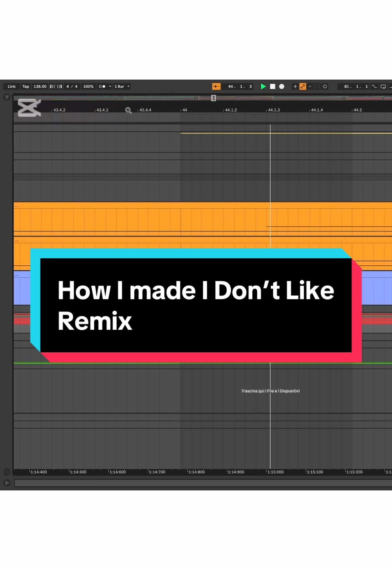This screenshot has height=570, width=392.
Task: Click the 1:15:000 time ruler label
Action: click(275, 472)
